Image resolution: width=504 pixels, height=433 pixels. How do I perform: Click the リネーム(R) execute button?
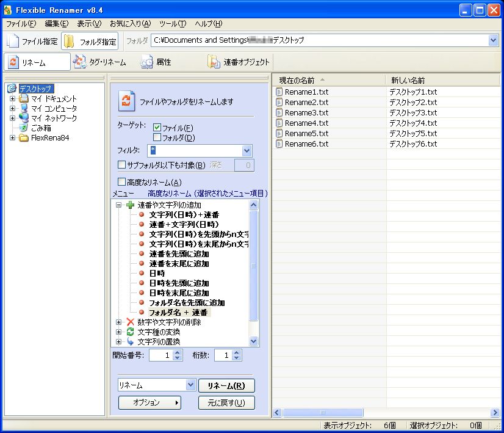[x=226, y=385]
